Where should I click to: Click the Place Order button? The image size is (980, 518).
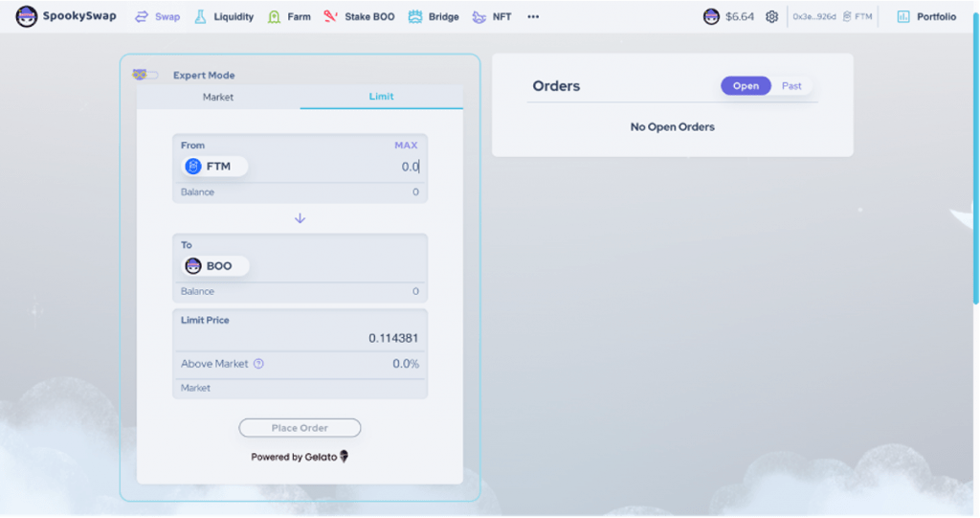300,428
